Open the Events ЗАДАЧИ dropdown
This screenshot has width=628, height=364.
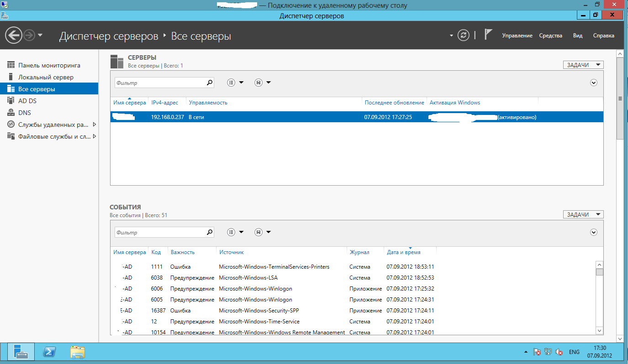[x=583, y=214]
